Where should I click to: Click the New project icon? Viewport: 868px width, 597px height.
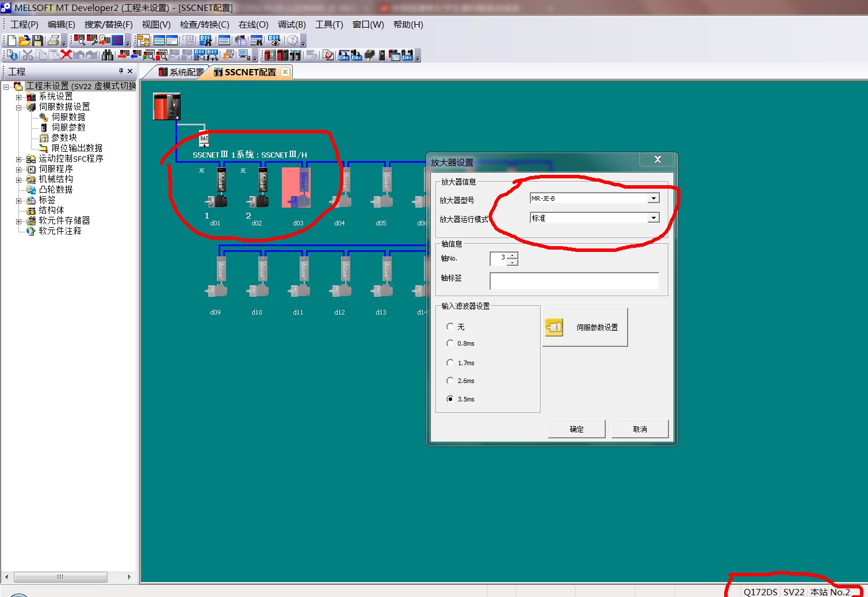click(12, 40)
